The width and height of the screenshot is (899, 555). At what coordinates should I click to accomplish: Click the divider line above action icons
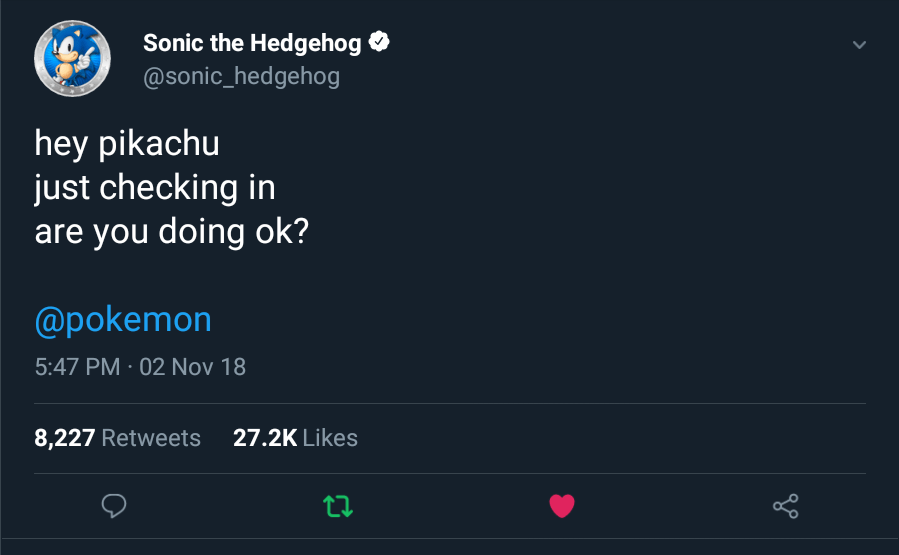tap(450, 473)
